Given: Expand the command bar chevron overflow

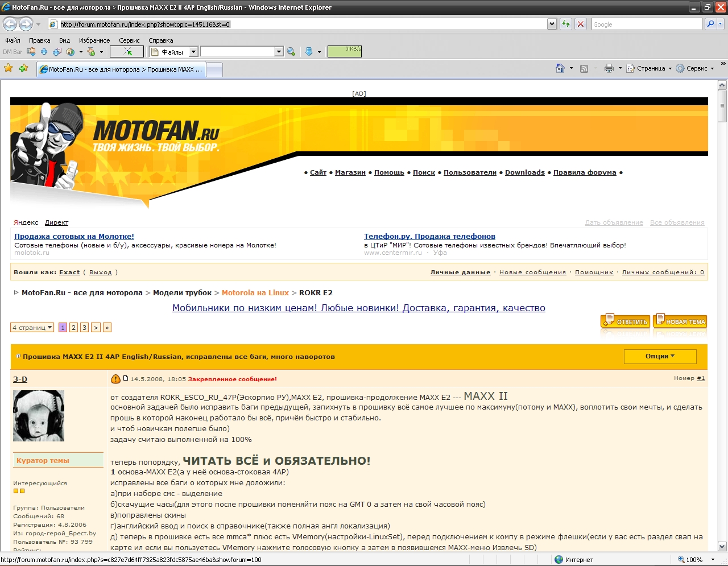Looking at the screenshot, I should point(723,64).
